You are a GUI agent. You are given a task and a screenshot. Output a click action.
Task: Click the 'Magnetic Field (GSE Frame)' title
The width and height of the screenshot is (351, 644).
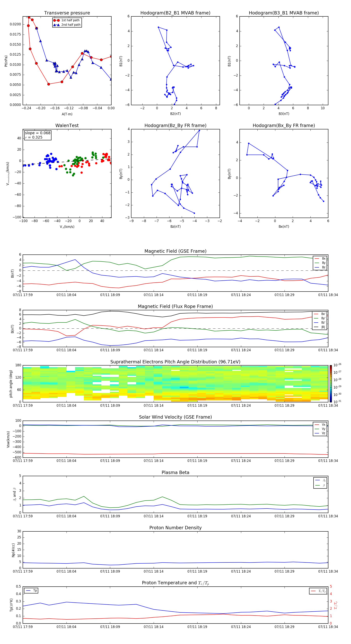[175, 251]
